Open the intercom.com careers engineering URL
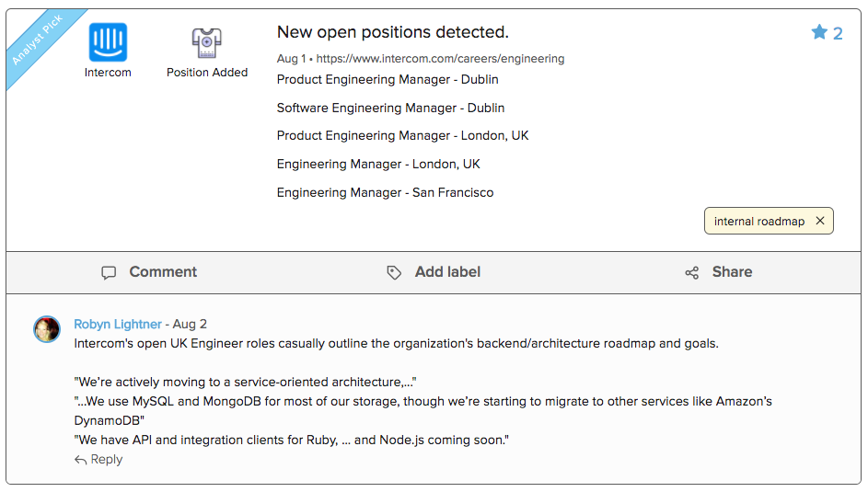 click(x=440, y=58)
